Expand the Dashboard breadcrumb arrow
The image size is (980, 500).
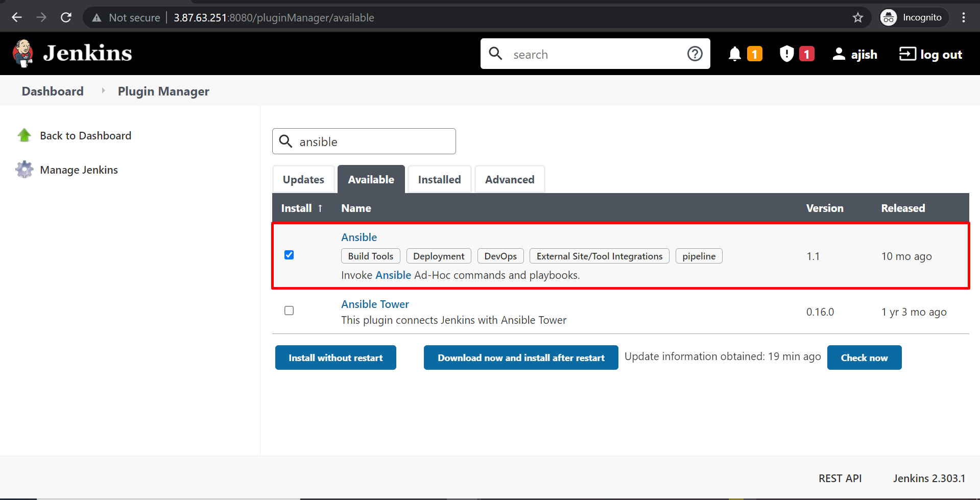(103, 91)
